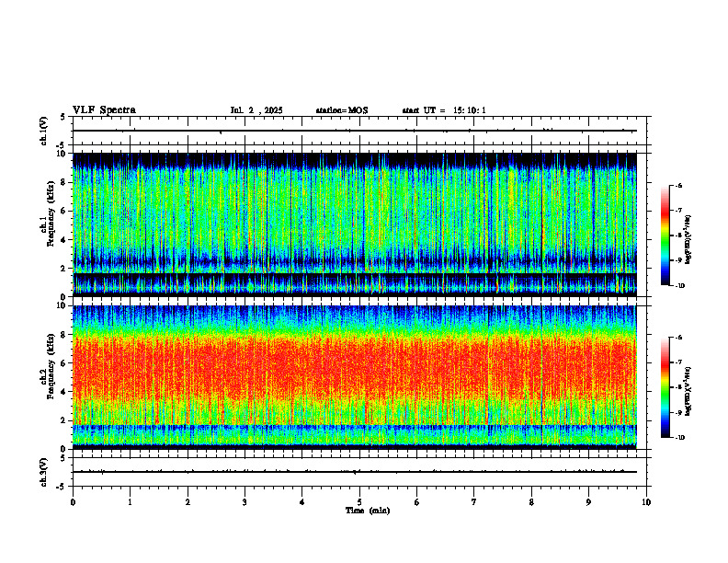Click inside the ch.2 frequency spectrogram panel

click(355, 377)
